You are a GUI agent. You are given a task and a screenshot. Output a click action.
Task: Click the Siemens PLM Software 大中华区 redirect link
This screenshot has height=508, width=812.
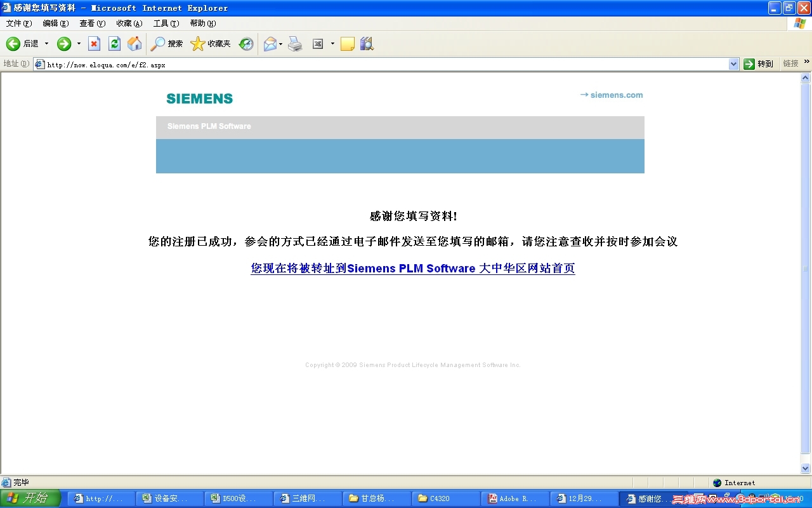coord(413,269)
